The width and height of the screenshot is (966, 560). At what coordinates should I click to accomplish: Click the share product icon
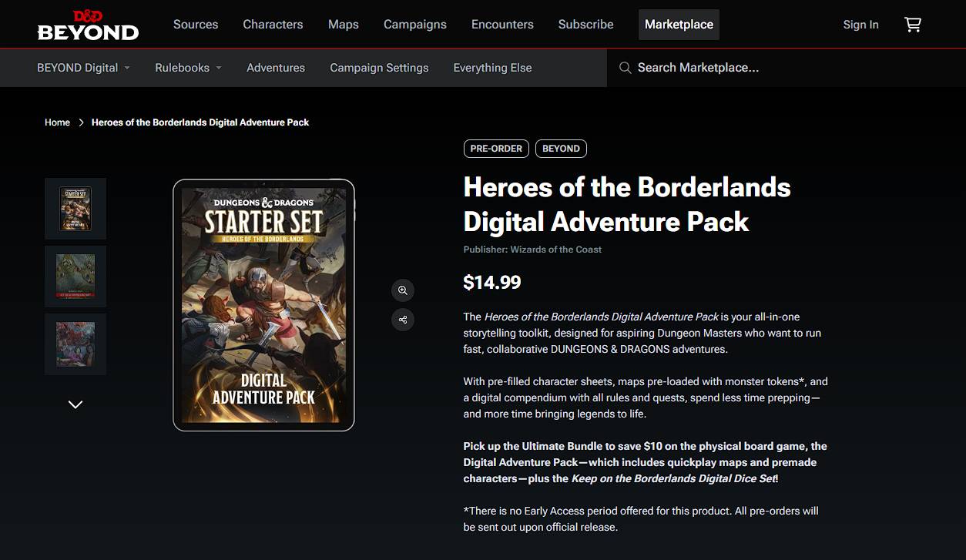pos(402,320)
